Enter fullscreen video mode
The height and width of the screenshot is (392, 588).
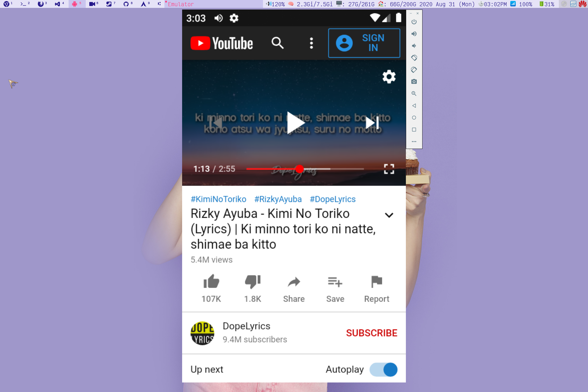coord(389,169)
